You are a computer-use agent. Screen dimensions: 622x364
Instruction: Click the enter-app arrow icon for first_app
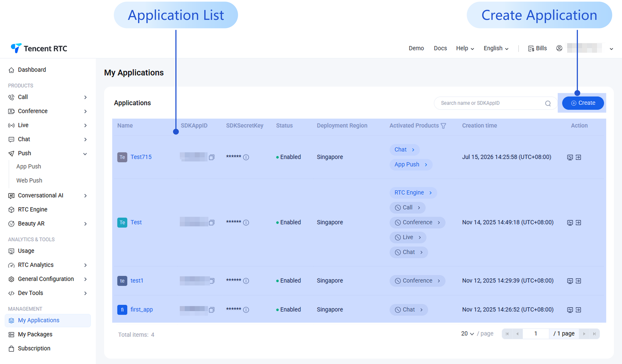(578, 310)
